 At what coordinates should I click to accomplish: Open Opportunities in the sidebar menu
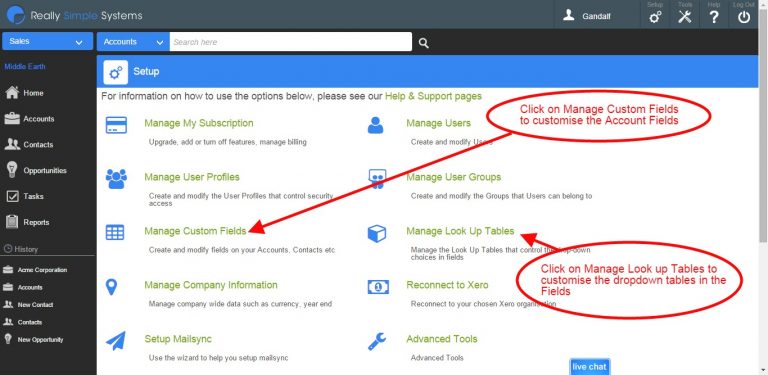pyautogui.click(x=45, y=170)
